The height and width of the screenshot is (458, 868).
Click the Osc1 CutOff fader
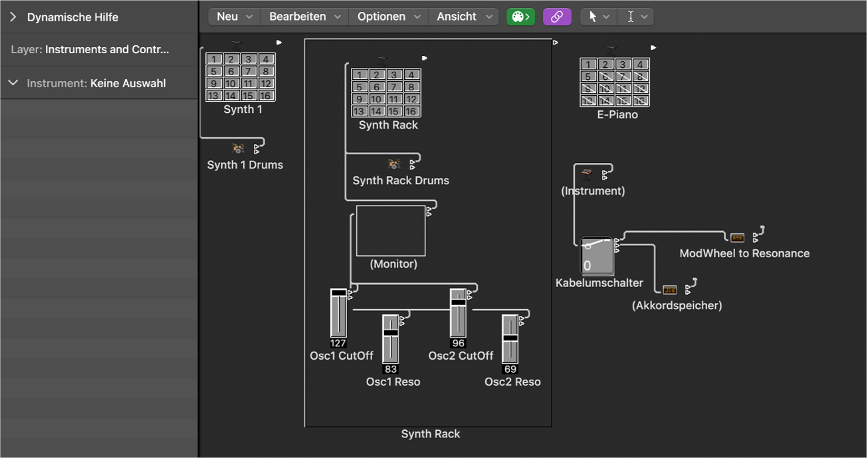(338, 314)
